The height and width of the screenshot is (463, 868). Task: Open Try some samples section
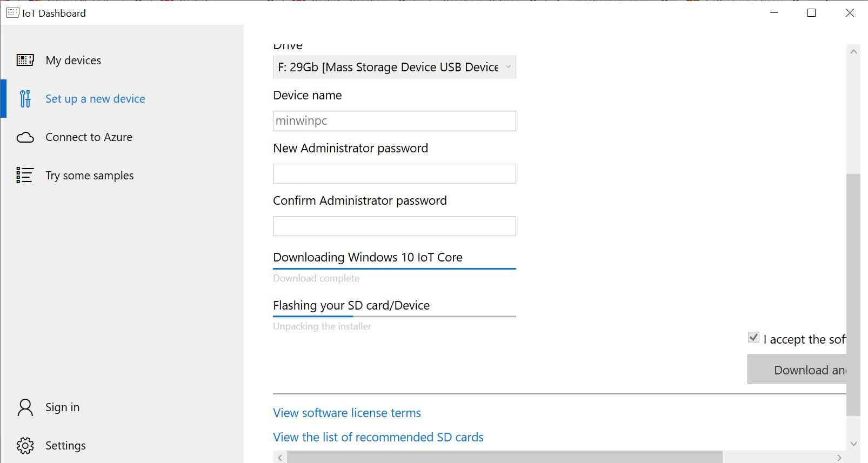point(90,176)
